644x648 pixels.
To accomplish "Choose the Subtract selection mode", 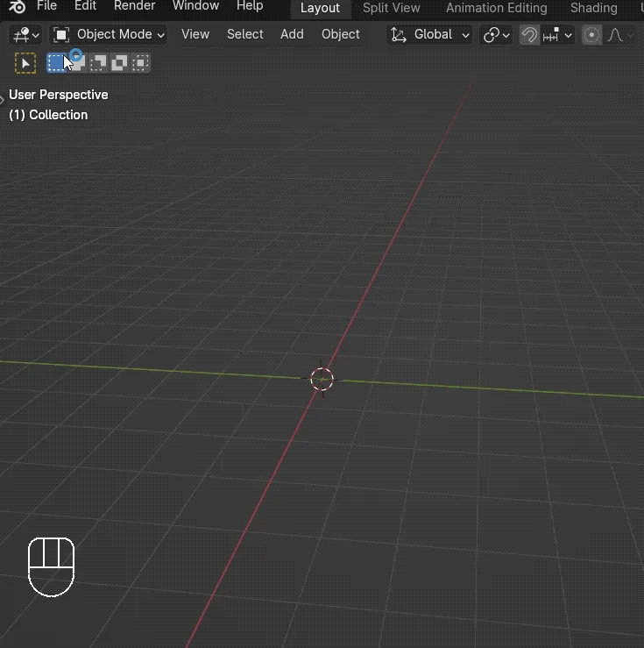I will [x=98, y=63].
